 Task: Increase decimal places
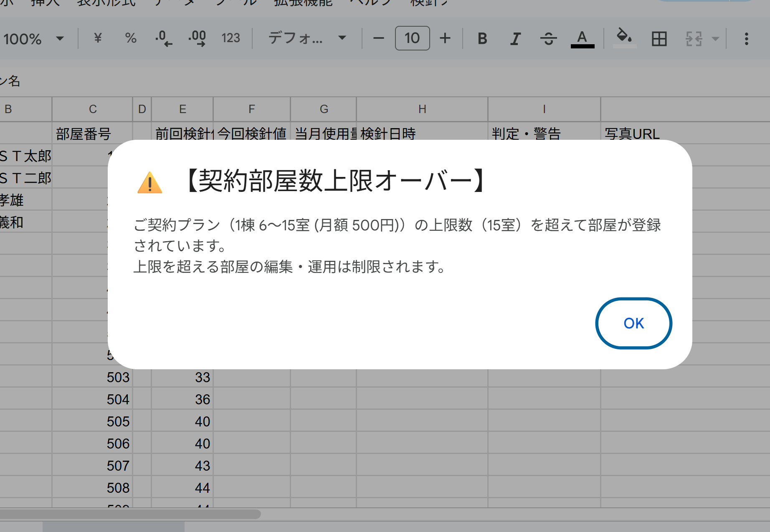point(197,38)
